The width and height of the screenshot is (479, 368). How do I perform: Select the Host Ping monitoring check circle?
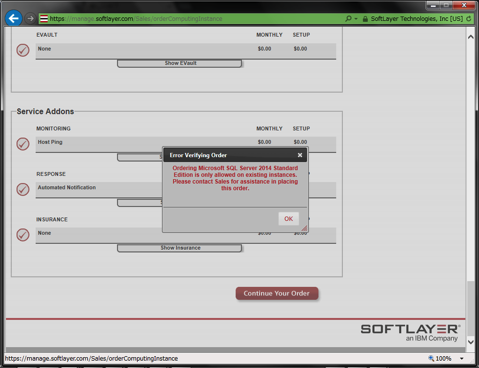pyautogui.click(x=23, y=144)
